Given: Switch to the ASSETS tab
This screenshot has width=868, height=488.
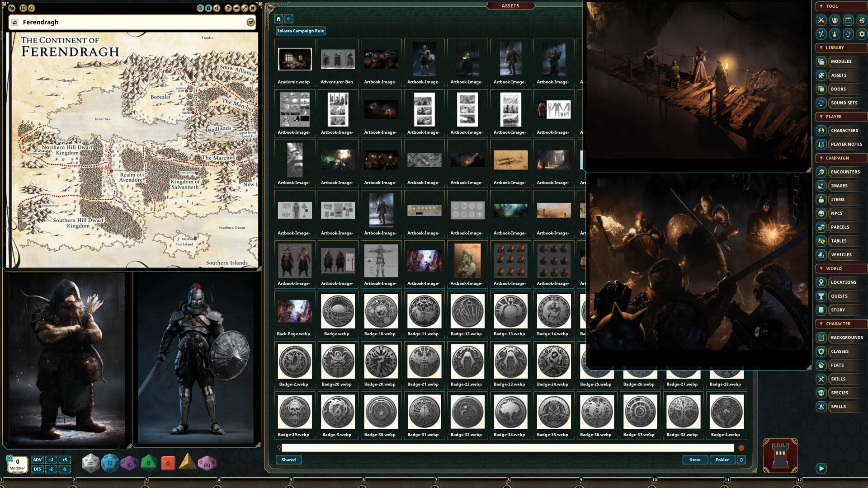Looking at the screenshot, I should point(511,6).
